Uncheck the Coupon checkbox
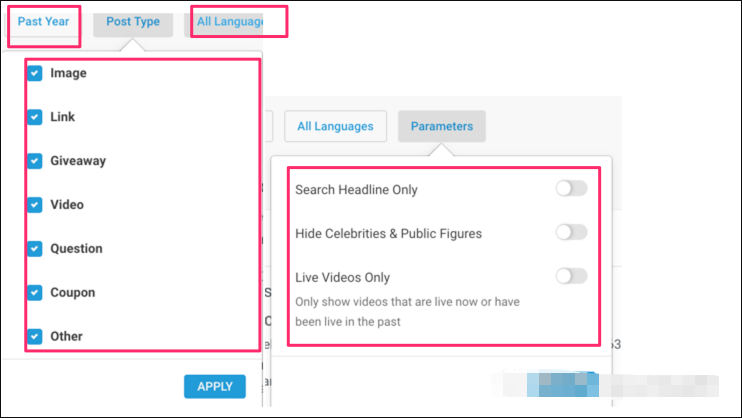Screen dimensions: 742x418 pyautogui.click(x=35, y=293)
